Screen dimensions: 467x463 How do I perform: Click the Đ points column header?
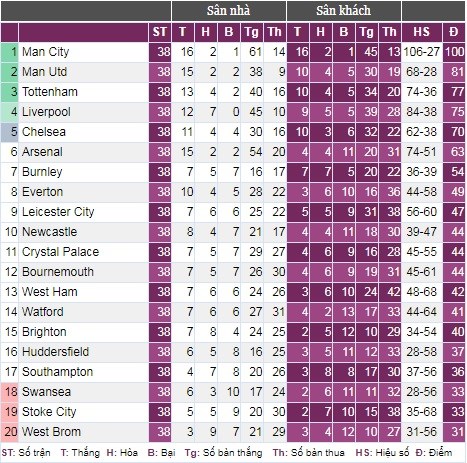[454, 32]
